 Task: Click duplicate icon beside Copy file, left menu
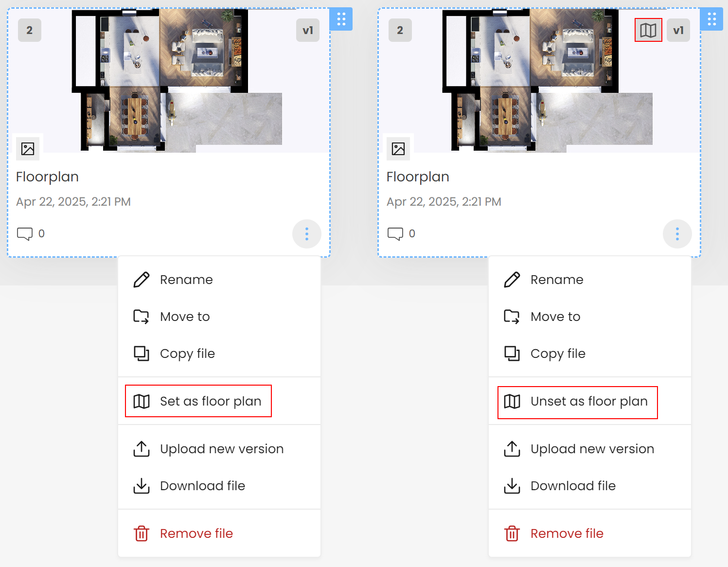click(142, 354)
